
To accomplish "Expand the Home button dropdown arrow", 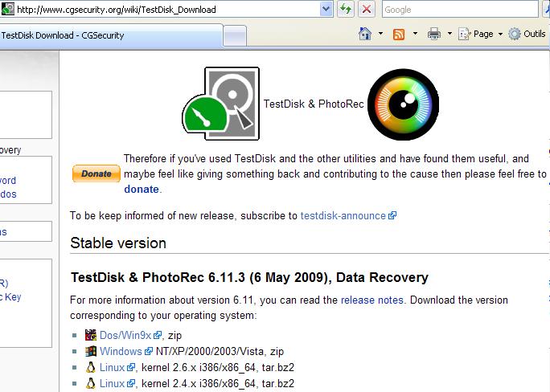I will (380, 34).
